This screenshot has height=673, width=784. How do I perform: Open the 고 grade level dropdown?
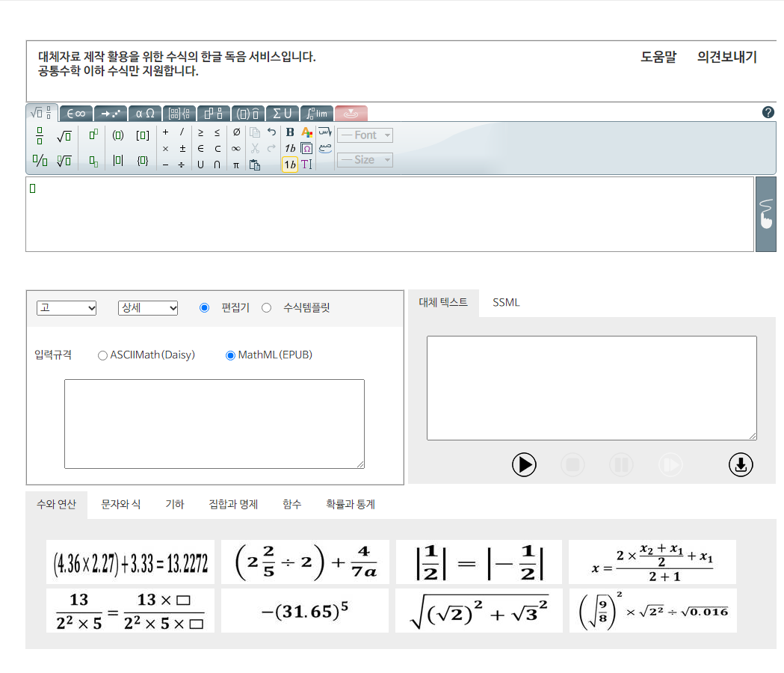tap(67, 308)
